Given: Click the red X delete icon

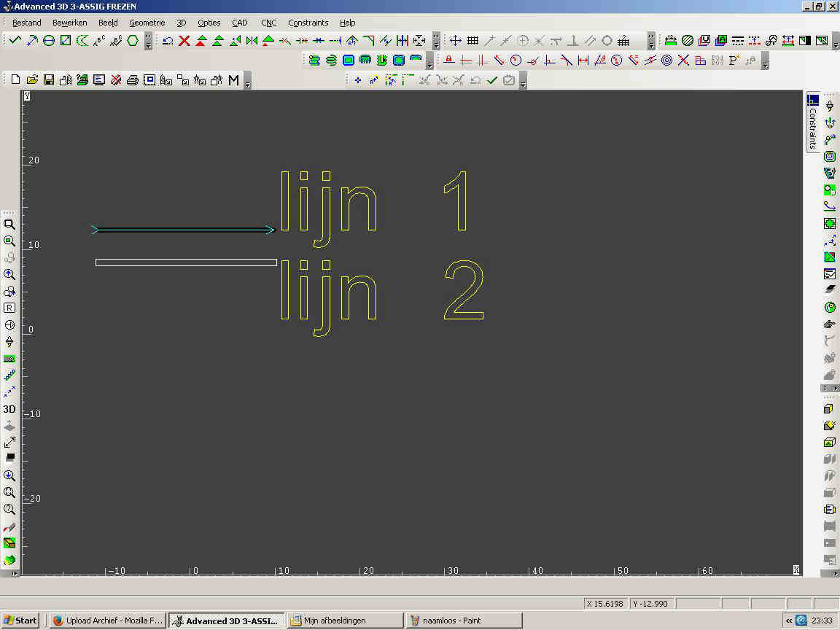Looking at the screenshot, I should (184, 41).
